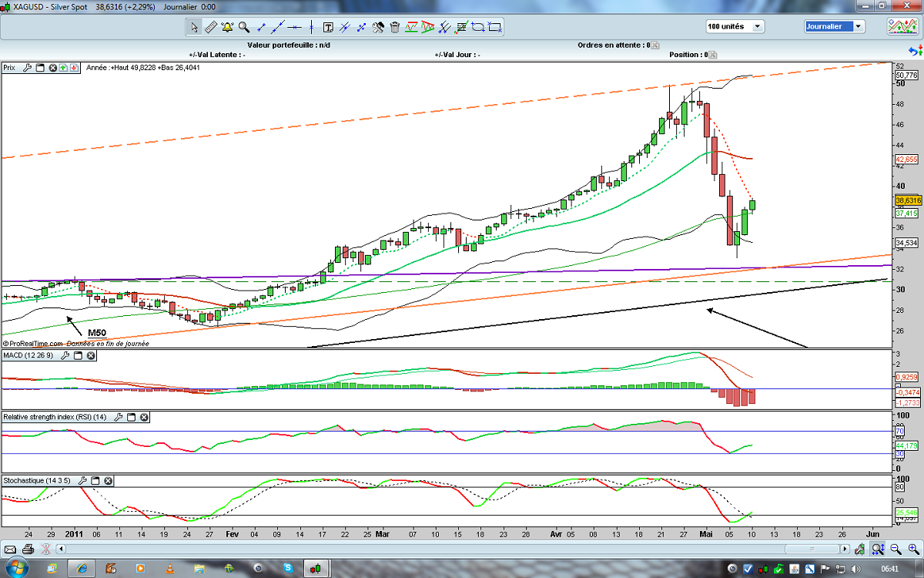Remove the Prix panel with X icon

[53, 68]
